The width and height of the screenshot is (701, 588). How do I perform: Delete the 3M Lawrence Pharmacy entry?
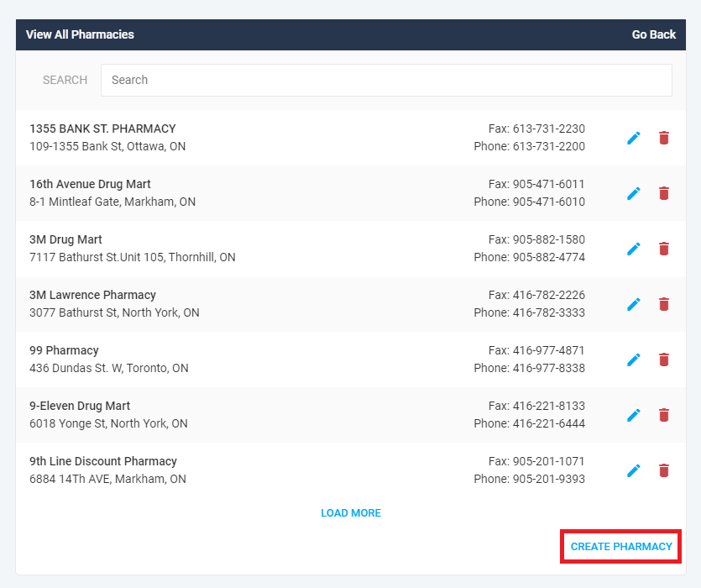[x=664, y=304]
